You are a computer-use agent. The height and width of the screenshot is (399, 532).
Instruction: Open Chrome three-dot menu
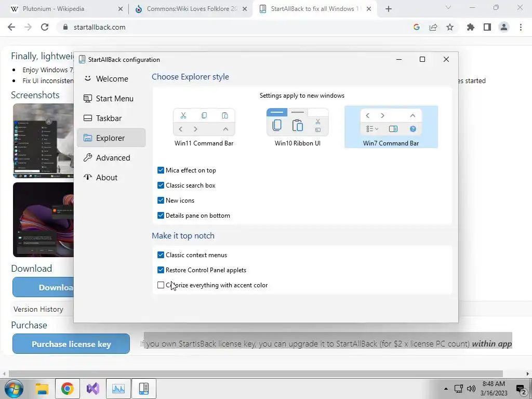click(521, 27)
